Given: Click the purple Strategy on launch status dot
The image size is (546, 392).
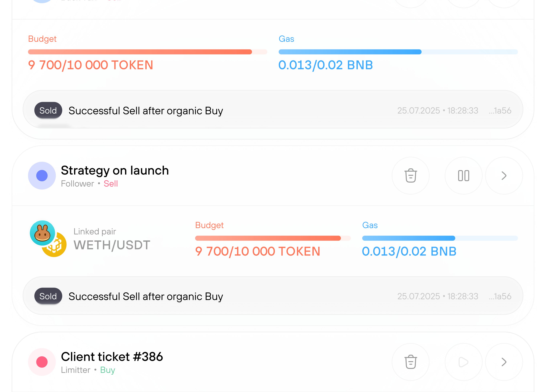Looking at the screenshot, I should point(42,176).
